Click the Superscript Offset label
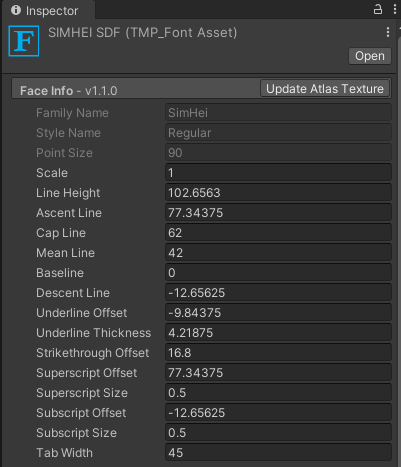The image size is (401, 467). 86,373
